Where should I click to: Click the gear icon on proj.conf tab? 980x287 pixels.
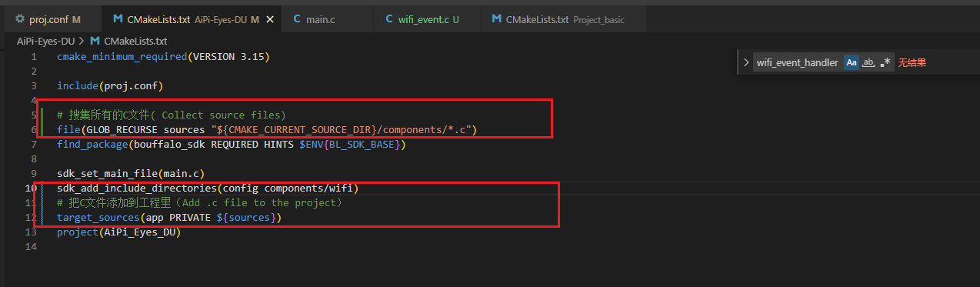click(20, 19)
